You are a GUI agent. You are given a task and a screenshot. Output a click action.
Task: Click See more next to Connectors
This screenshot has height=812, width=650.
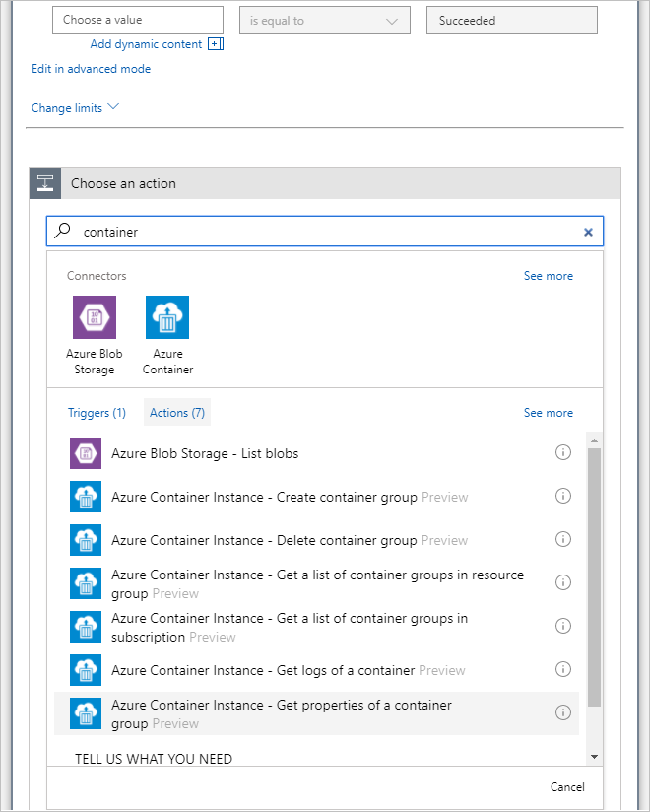[x=548, y=276]
